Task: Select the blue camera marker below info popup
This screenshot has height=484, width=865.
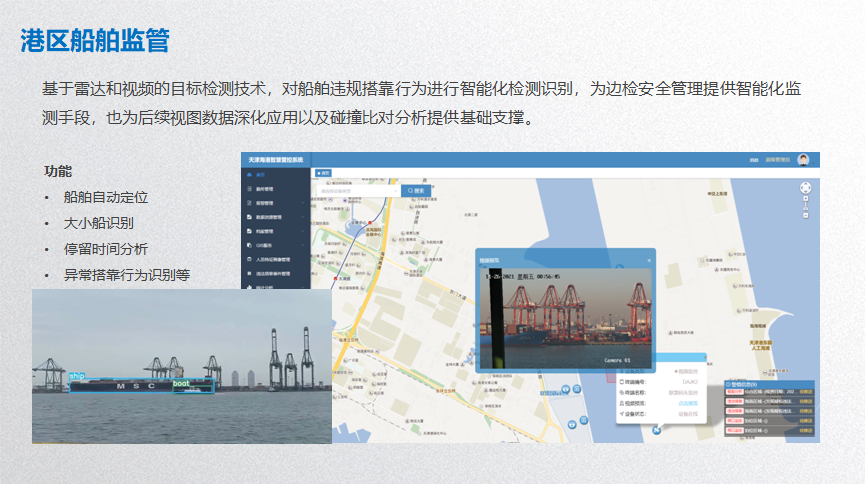Action: (656, 431)
